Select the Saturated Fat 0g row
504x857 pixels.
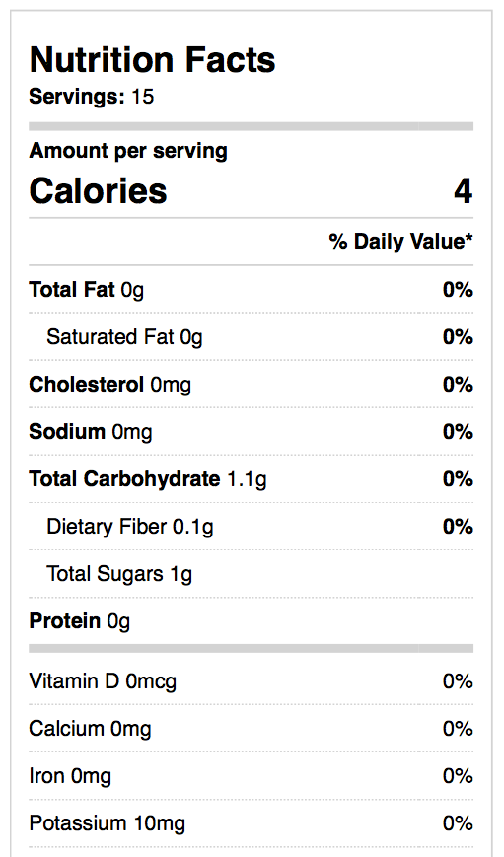point(251,336)
